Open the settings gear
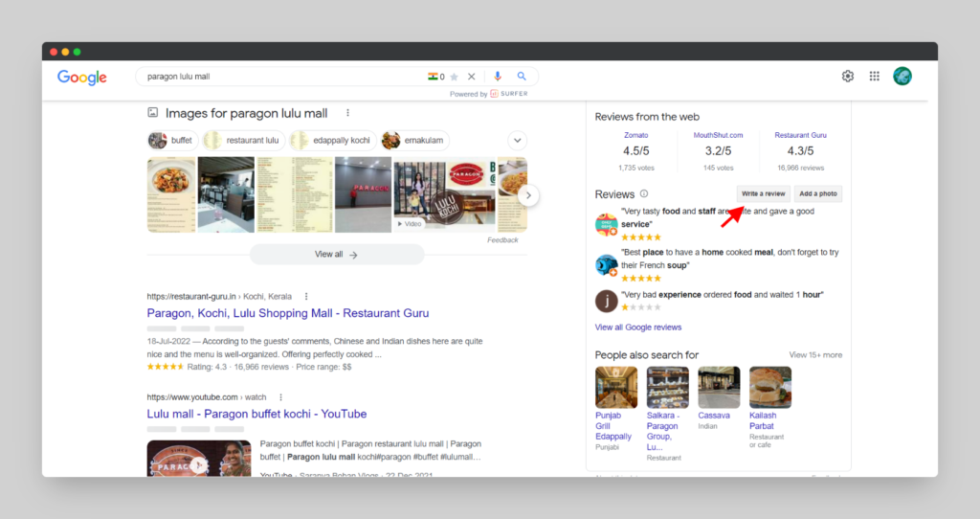The image size is (980, 519). (848, 77)
